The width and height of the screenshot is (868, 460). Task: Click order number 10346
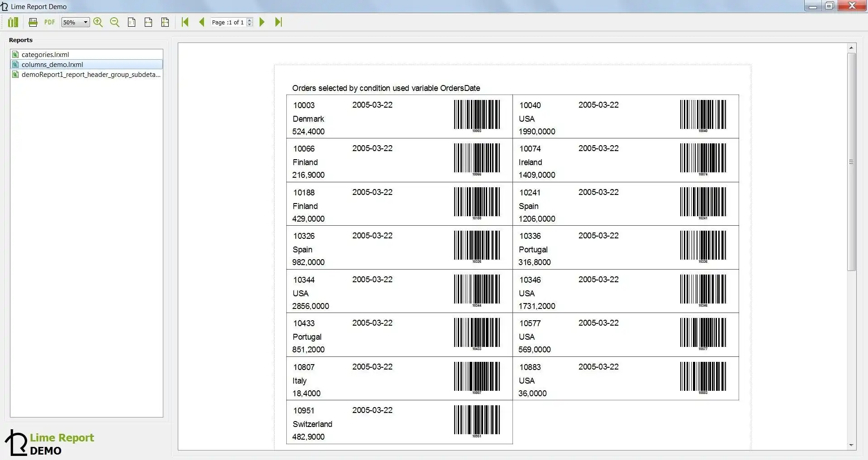coord(530,280)
